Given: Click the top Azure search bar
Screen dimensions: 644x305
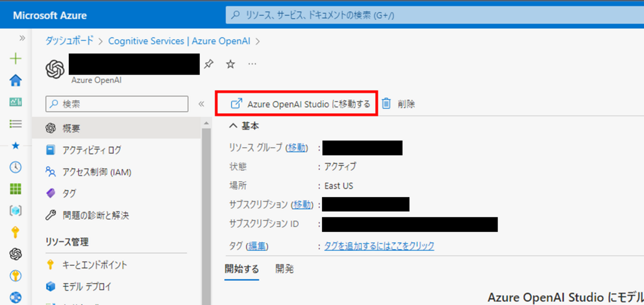Looking at the screenshot, I should click(x=435, y=16).
